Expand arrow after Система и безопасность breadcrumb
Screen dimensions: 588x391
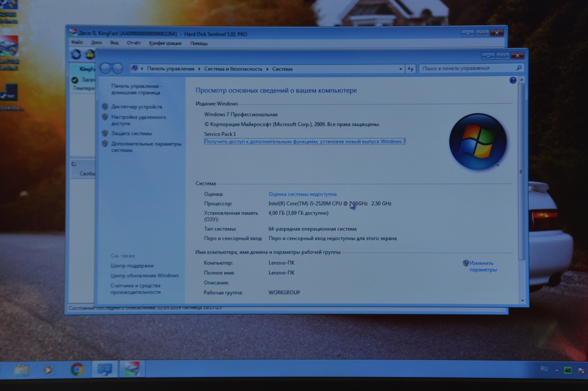(x=267, y=69)
